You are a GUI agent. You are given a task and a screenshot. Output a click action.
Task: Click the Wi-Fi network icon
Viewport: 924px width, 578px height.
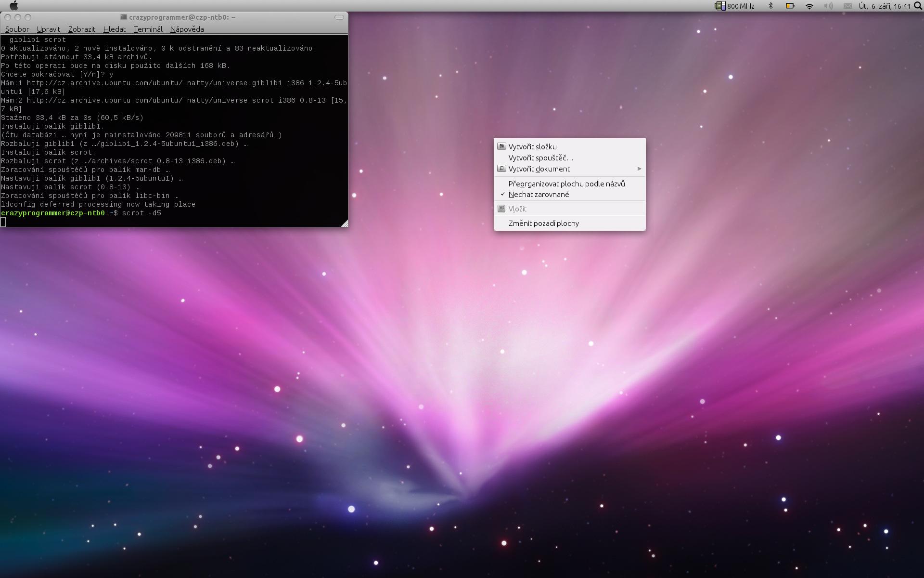(x=809, y=6)
